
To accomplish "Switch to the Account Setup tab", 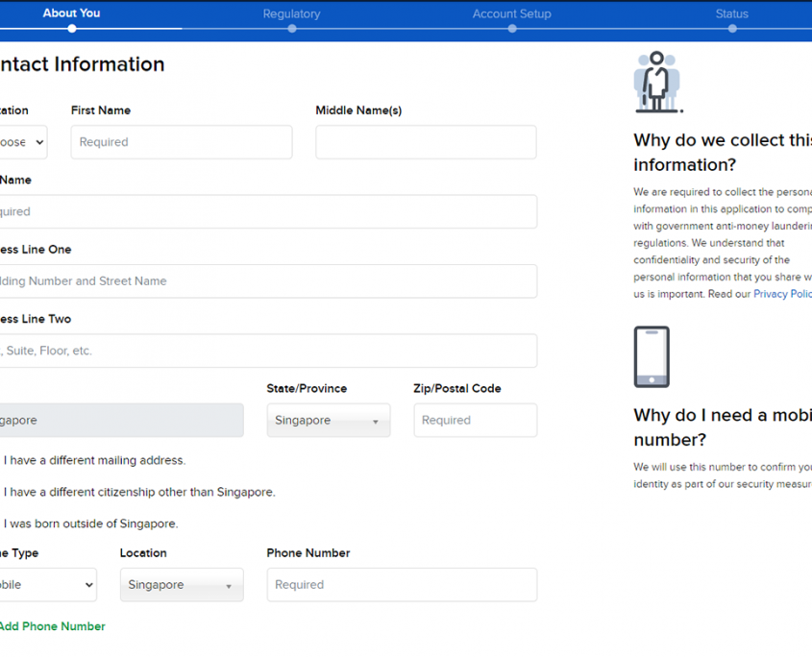I will coord(511,14).
